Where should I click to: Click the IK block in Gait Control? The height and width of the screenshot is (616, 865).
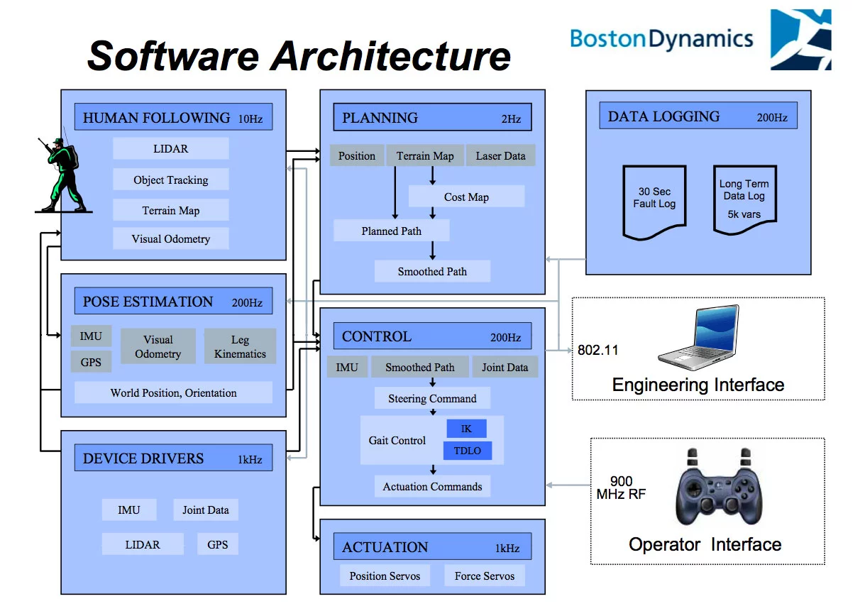tap(466, 429)
